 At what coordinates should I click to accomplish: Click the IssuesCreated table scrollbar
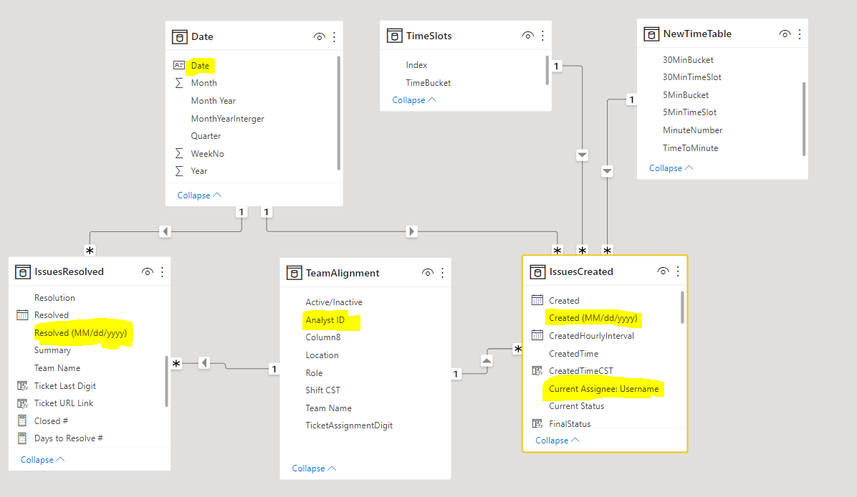point(682,307)
